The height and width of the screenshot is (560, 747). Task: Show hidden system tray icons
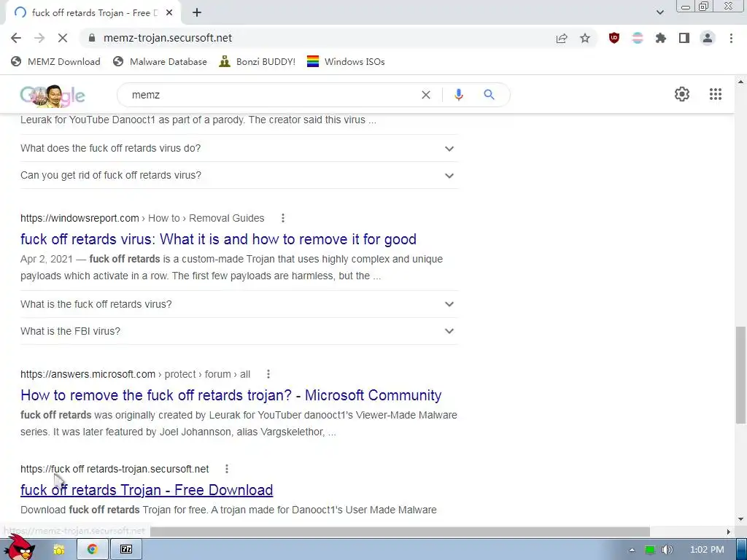point(632,550)
